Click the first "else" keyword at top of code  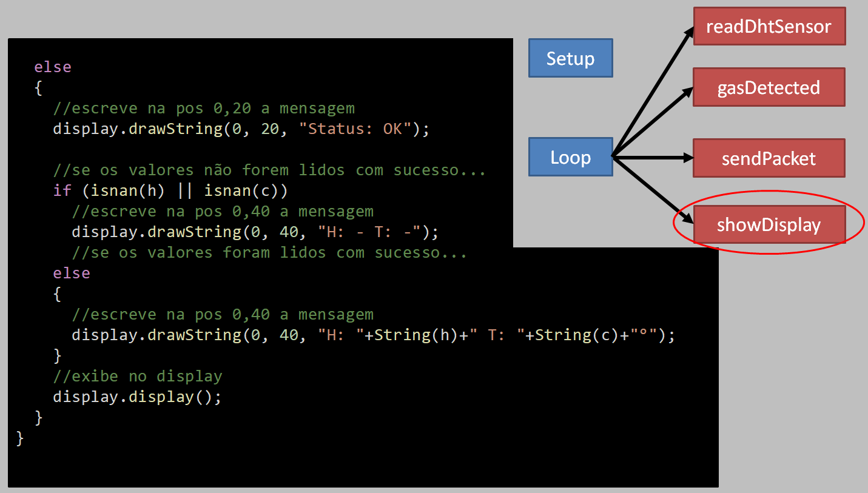tap(53, 67)
